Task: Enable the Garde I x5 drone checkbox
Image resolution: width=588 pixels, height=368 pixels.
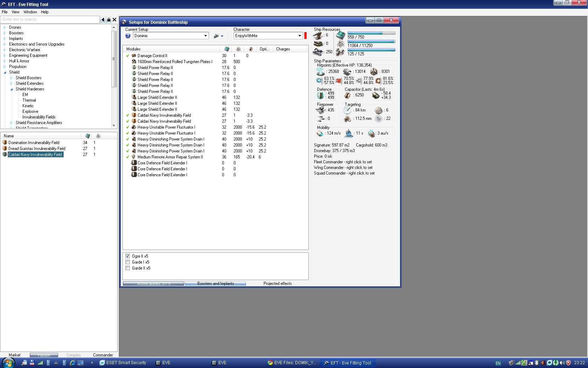Action: (x=128, y=262)
